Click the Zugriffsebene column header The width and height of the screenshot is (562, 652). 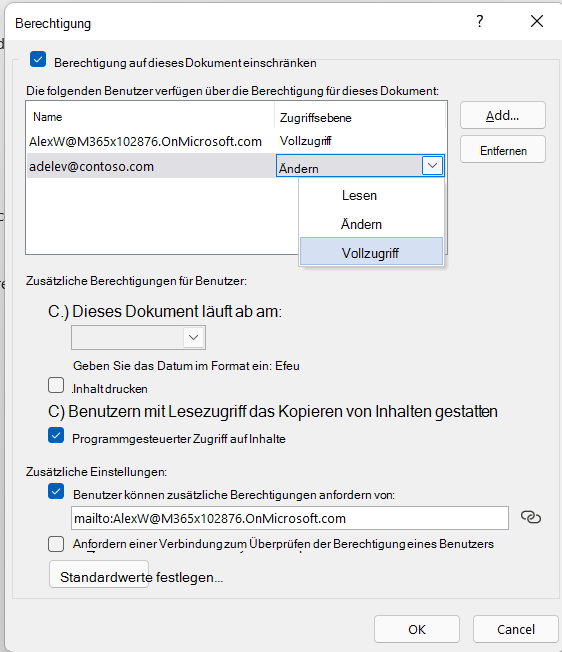pos(360,118)
